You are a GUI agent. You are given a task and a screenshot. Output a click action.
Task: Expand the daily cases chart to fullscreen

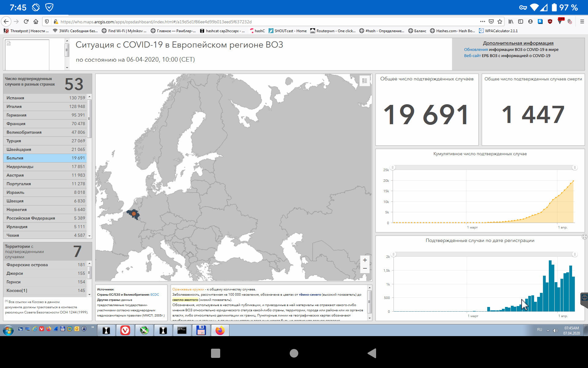pos(584,237)
